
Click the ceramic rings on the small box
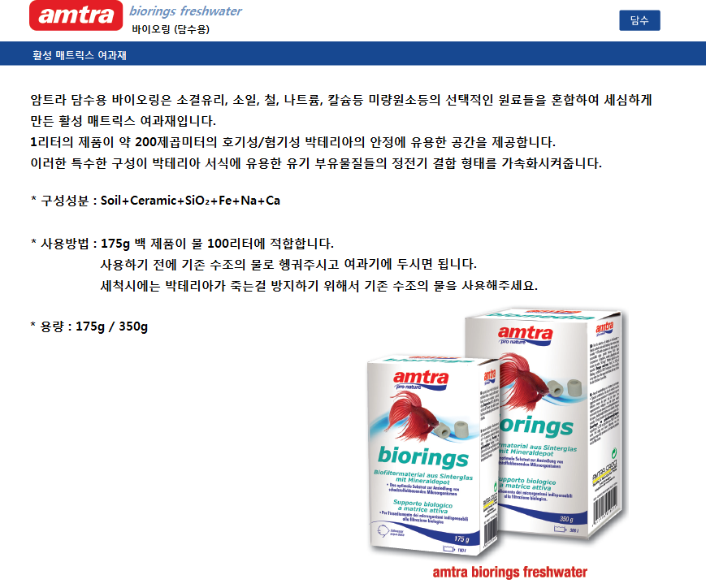click(453, 430)
